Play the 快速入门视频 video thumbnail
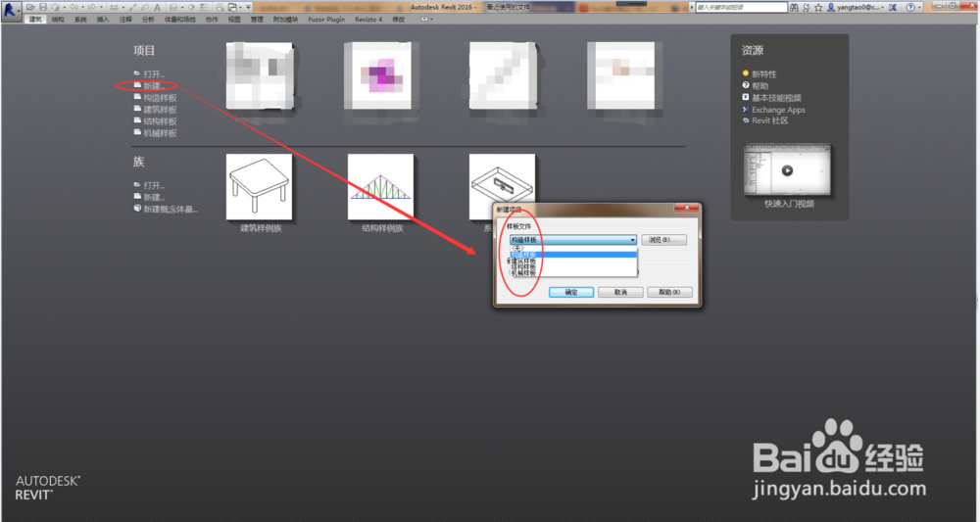Viewport: 980px width, 522px height. [x=788, y=170]
